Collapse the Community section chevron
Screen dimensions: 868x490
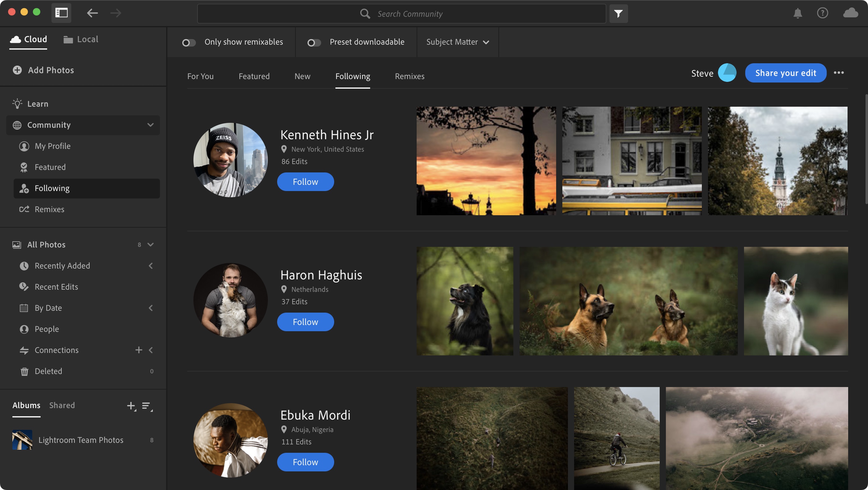coord(150,125)
